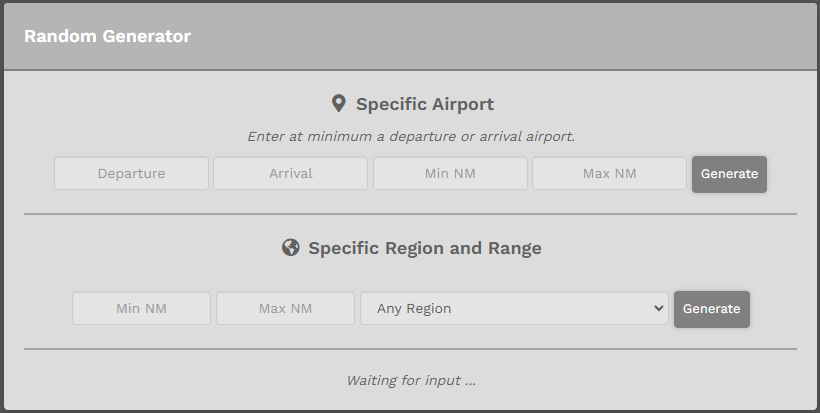Click the departure or arrival airport hint text
820x413 pixels.
[x=411, y=136]
